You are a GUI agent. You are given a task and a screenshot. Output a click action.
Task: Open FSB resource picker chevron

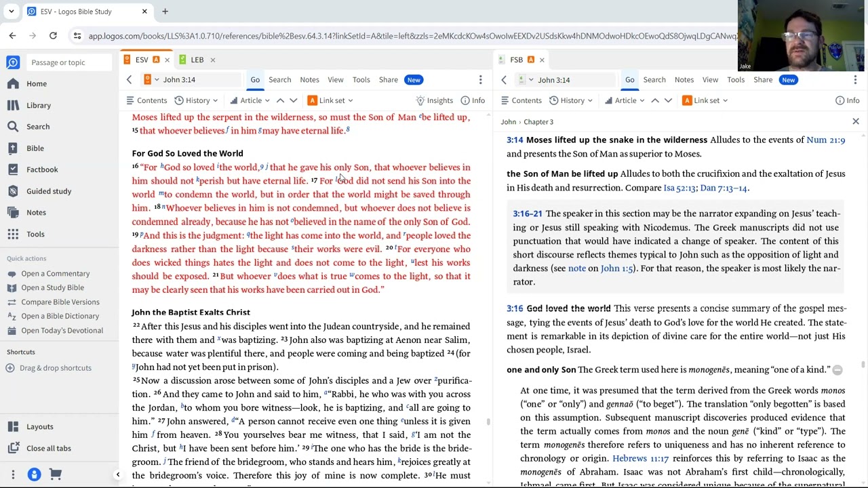(531, 80)
